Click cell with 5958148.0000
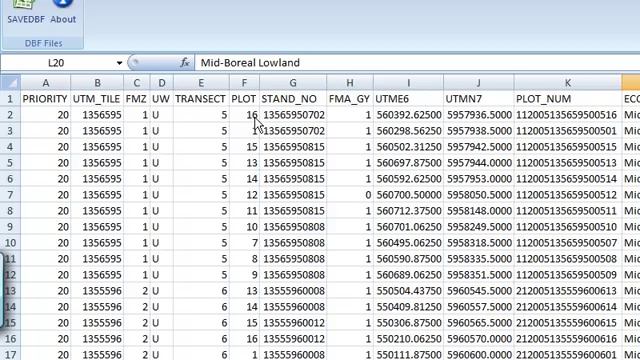The height and width of the screenshot is (360, 640). coord(478,211)
